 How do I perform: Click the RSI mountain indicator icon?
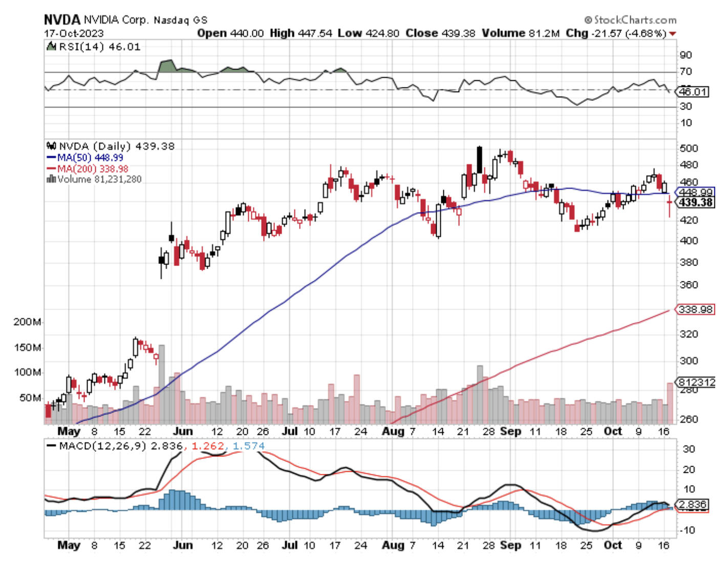[x=51, y=47]
